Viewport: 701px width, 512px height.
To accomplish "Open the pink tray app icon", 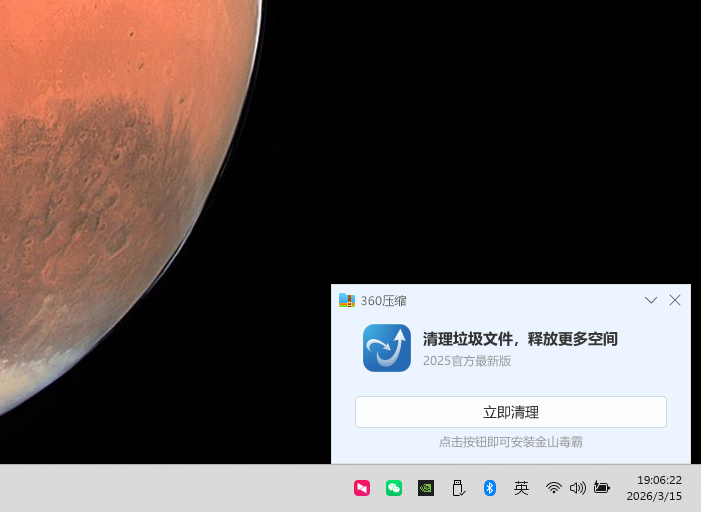I will click(x=362, y=488).
